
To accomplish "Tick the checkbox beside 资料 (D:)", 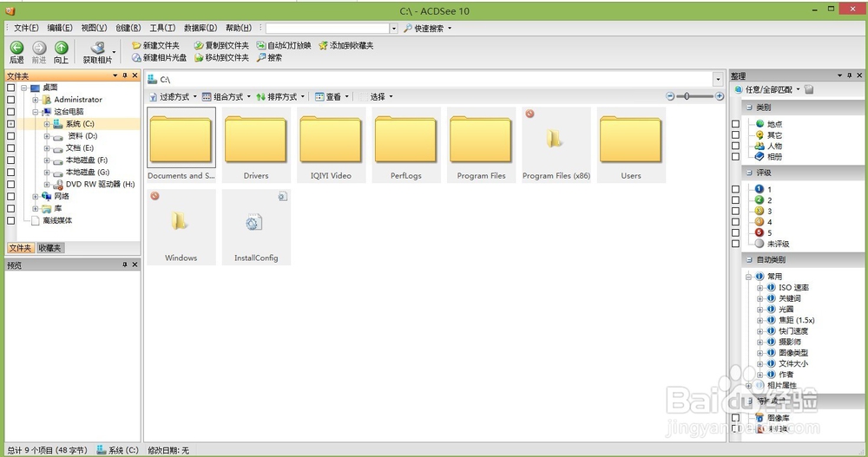I will (x=10, y=136).
